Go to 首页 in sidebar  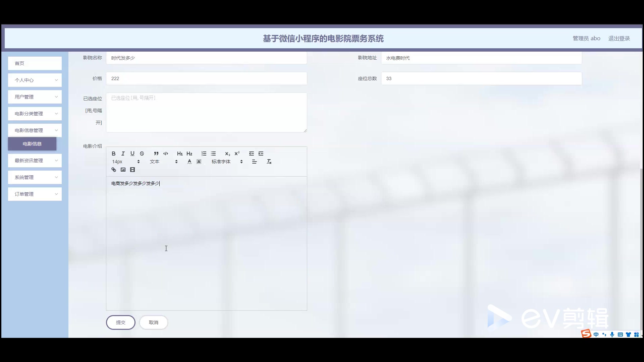(x=35, y=63)
